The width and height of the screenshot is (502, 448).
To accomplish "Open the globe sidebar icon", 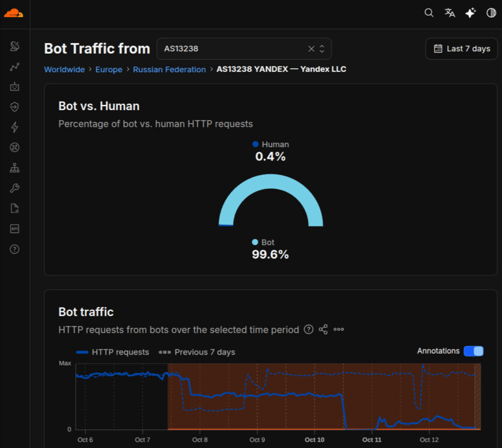I will [15, 148].
